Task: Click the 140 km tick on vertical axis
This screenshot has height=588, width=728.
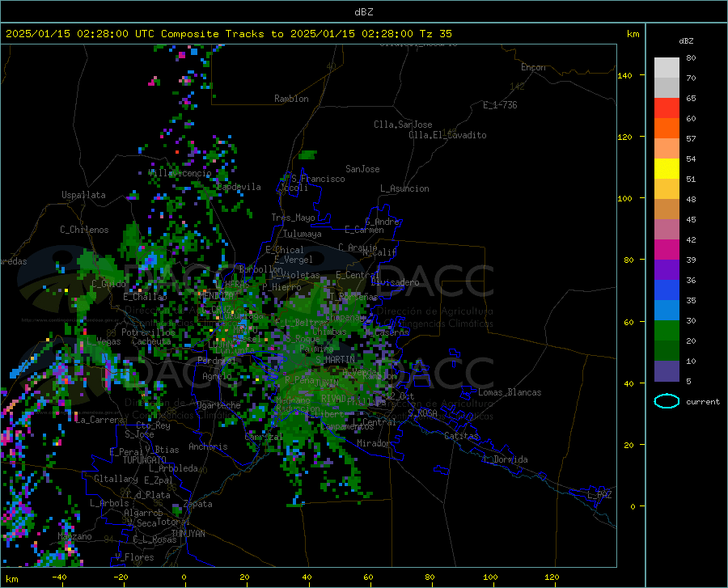Action: click(x=624, y=76)
